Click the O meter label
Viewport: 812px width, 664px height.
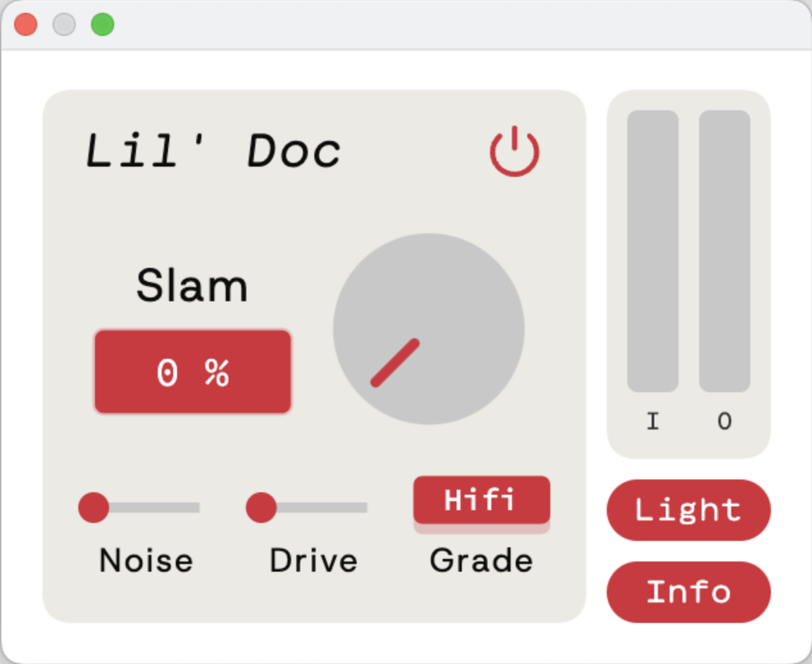[x=724, y=421]
